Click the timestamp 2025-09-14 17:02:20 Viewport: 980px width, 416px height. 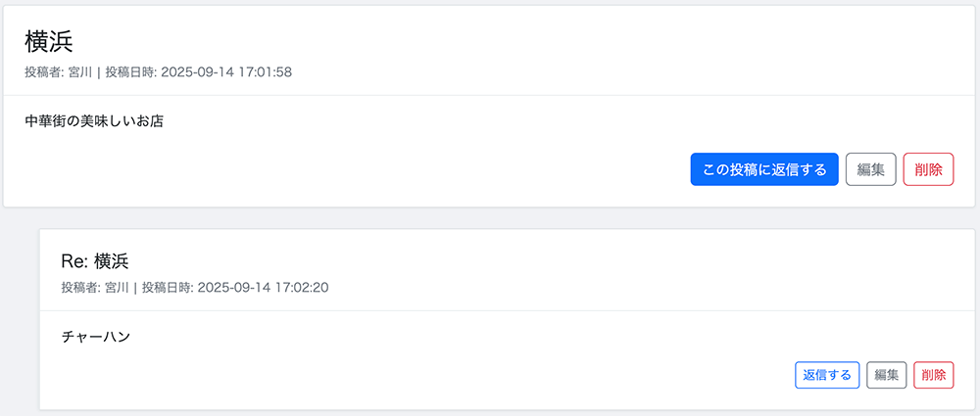click(x=263, y=288)
